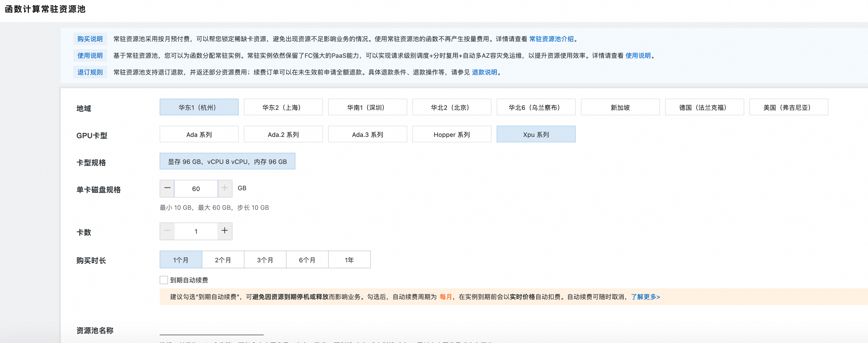
Task: Switch purchase duration to 1年
Action: [349, 260]
